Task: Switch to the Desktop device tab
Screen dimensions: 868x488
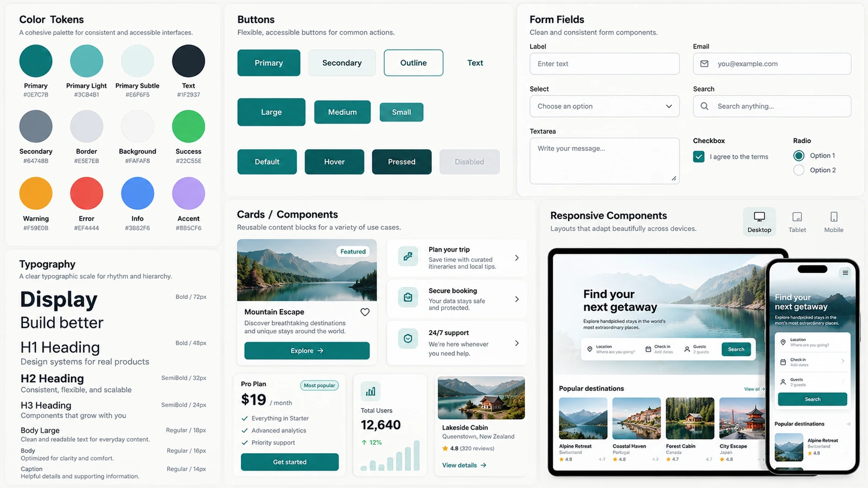Action: [759, 222]
